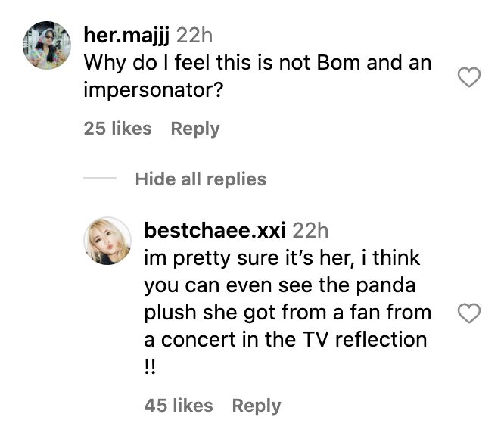Open bestchaee.xxi's profile avatar
This screenshot has height=436, width=504.
[x=107, y=244]
